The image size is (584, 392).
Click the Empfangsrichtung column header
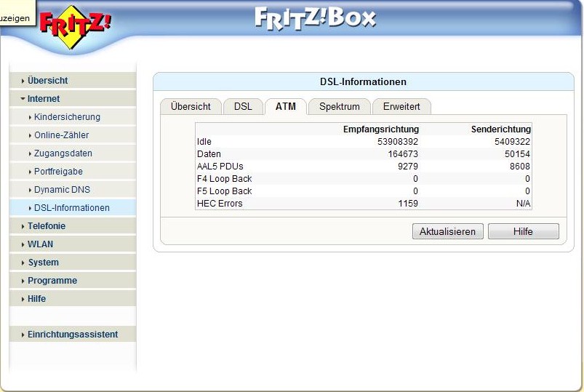pos(381,129)
